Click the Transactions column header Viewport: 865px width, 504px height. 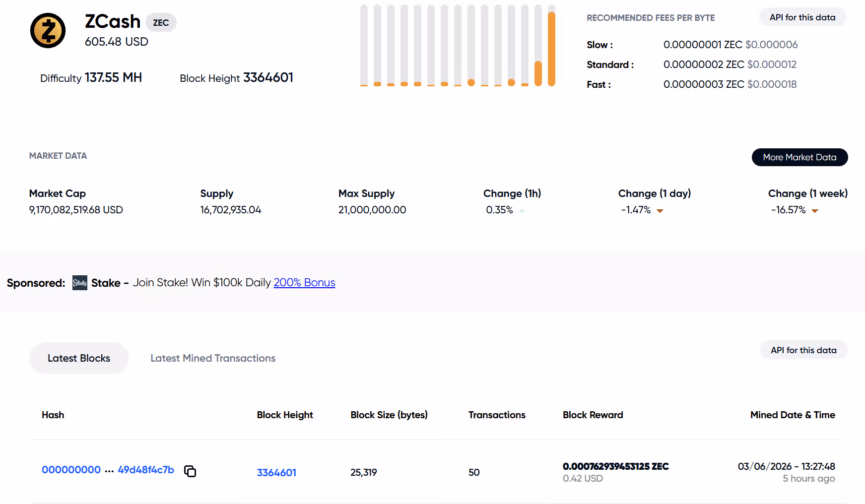pos(497,415)
